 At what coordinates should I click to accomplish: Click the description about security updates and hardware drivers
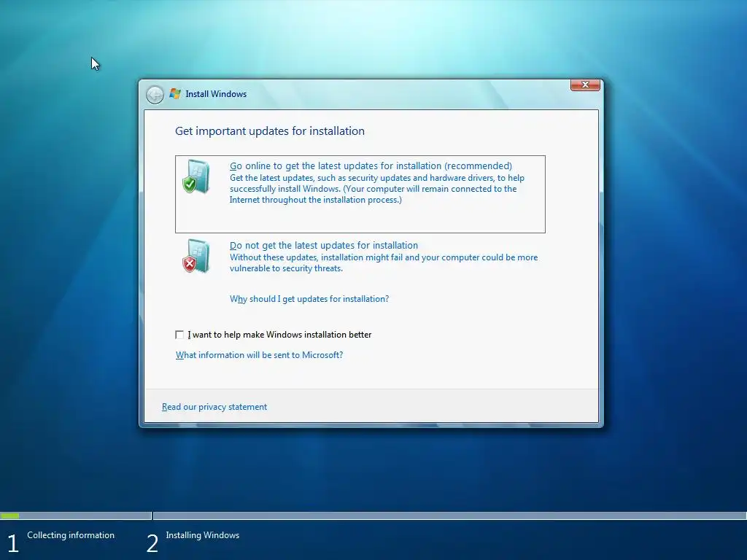click(x=377, y=189)
